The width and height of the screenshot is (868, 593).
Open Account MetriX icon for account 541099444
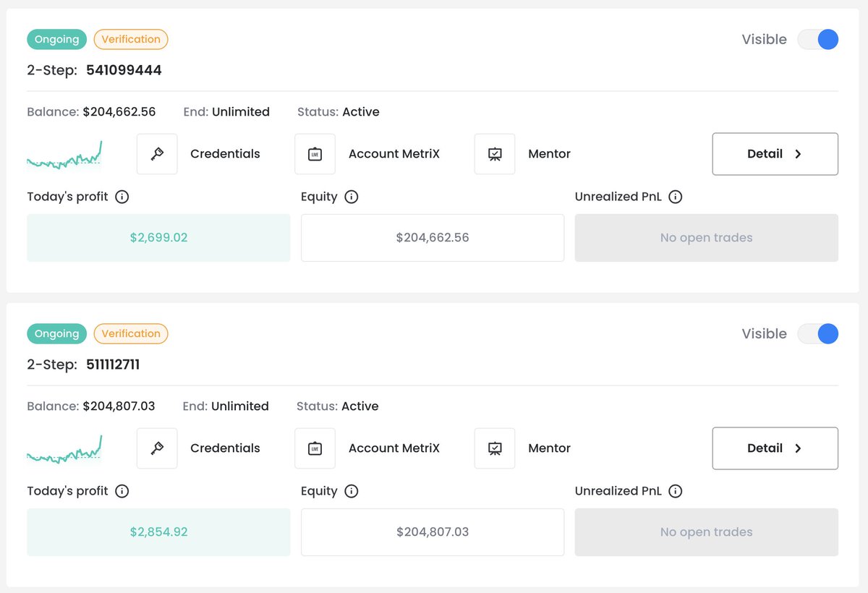[315, 154]
